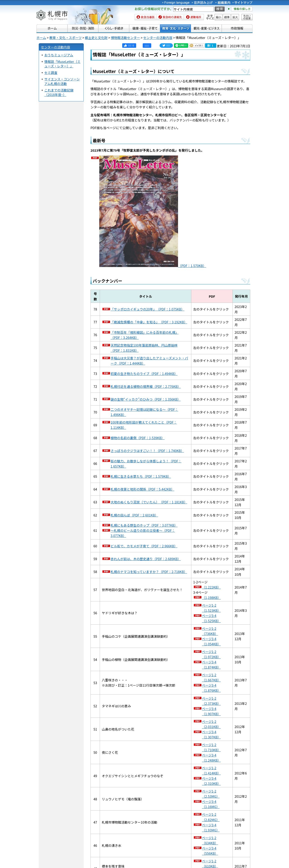Click 号数 table header cell

95,296
